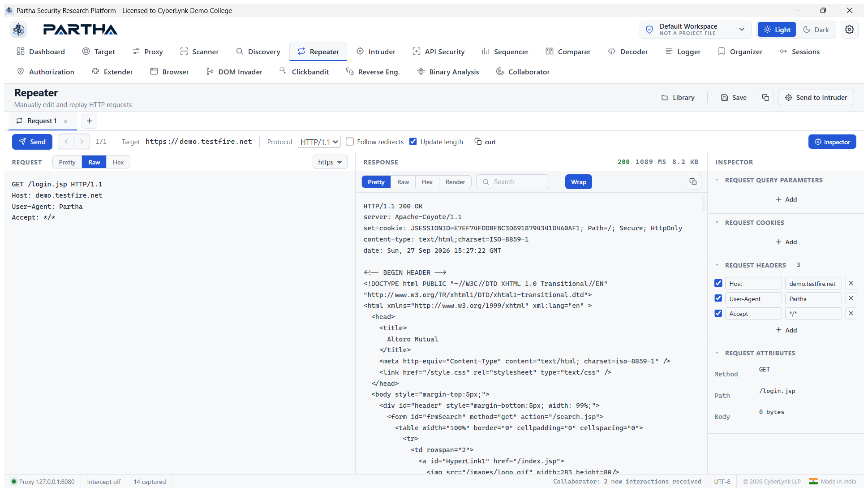The image size is (868, 492).
Task: Open the https scheme dropdown
Action: coord(330,162)
